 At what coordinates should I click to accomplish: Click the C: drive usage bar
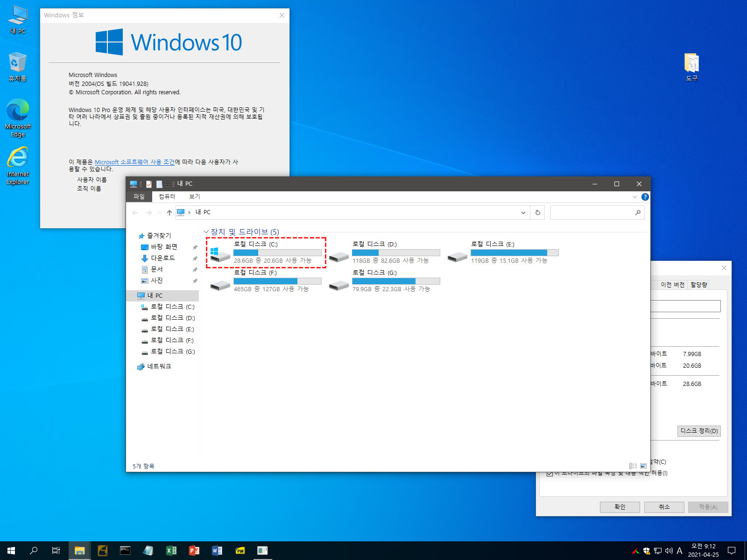(277, 252)
